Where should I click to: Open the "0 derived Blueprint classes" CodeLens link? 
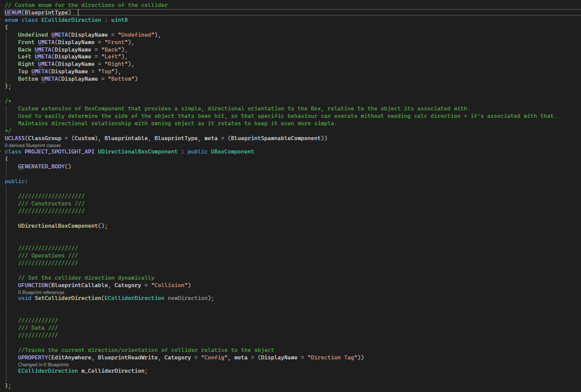pyautogui.click(x=33, y=146)
